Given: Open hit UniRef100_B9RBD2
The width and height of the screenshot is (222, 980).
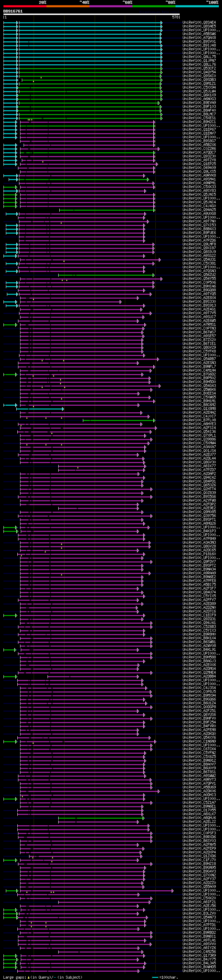Looking at the screenshot, I should tap(199, 932).
